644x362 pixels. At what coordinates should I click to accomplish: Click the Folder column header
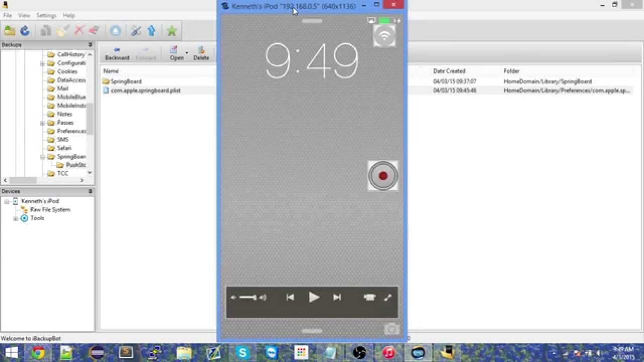pyautogui.click(x=512, y=71)
